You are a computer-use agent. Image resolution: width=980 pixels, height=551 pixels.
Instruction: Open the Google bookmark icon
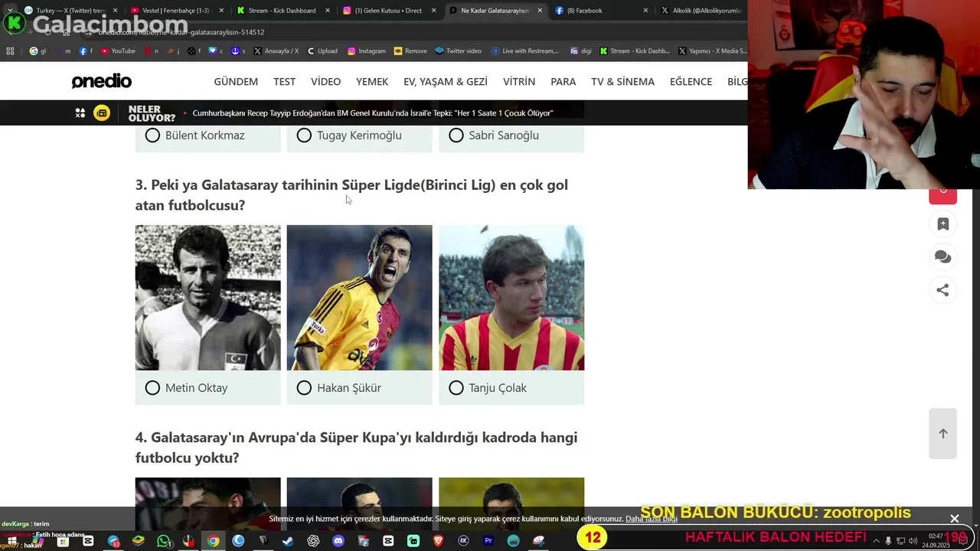pos(38,51)
